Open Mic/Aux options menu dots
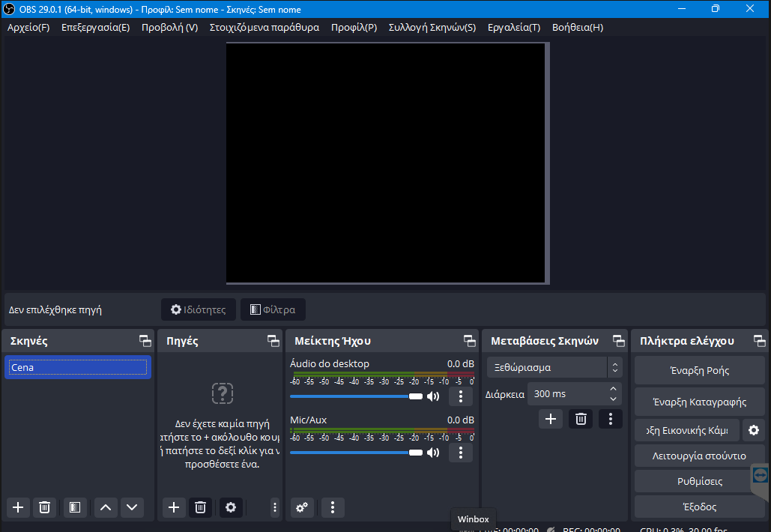This screenshot has width=771, height=532. pos(461,453)
